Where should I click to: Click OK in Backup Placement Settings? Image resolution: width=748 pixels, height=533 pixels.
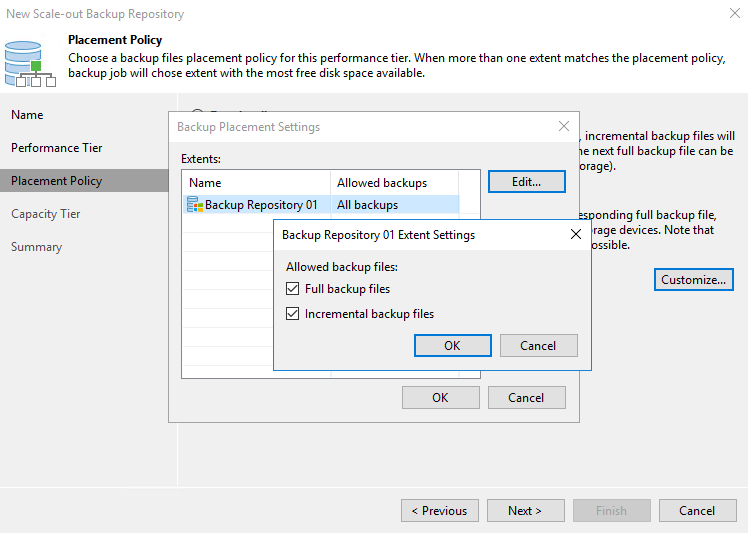tap(440, 398)
